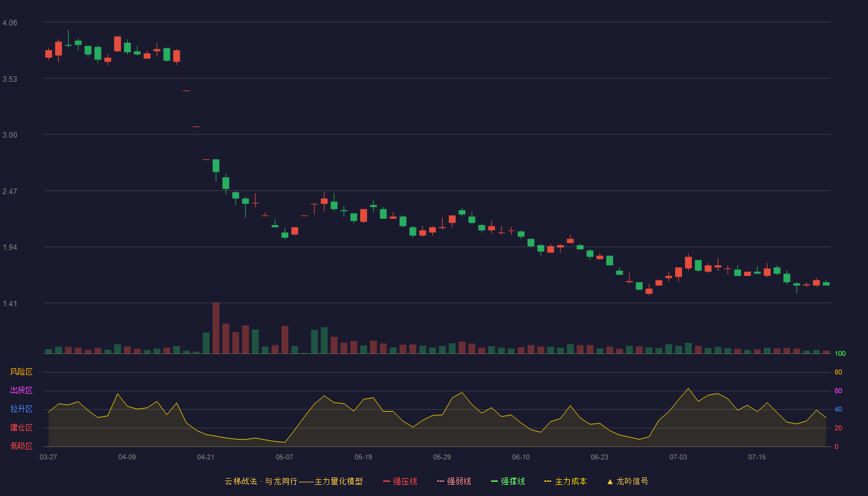868x496 pixels.
Task: Click the 云梯战法 主力量化模型 title text
Action: point(293,481)
